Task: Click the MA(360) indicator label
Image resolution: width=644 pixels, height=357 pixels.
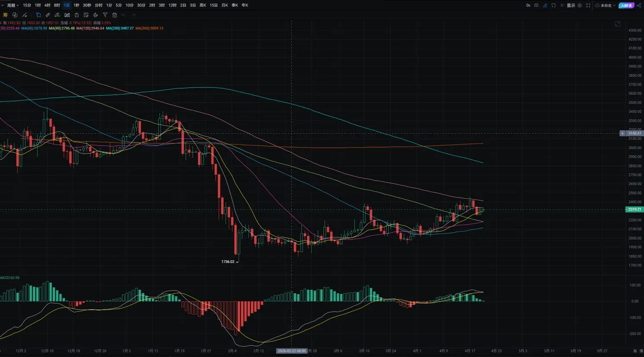Action: click(x=149, y=28)
